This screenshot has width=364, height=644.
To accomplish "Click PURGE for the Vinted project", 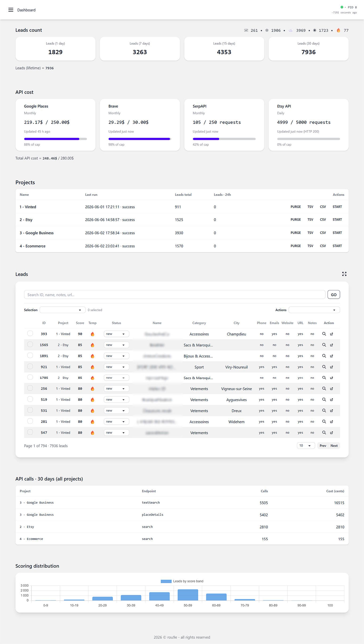I will click(296, 207).
